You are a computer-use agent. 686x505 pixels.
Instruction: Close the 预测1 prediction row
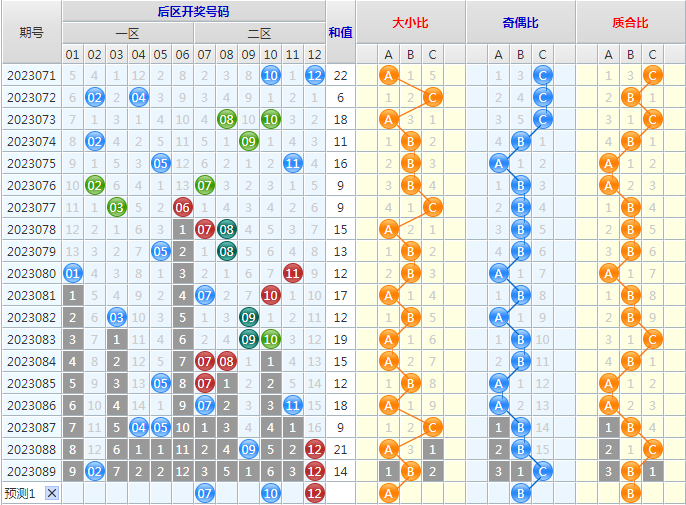(52, 493)
